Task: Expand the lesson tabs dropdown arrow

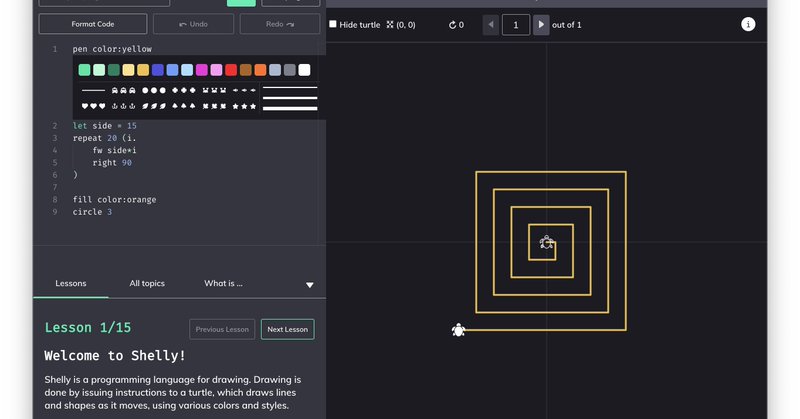Action: click(x=310, y=285)
